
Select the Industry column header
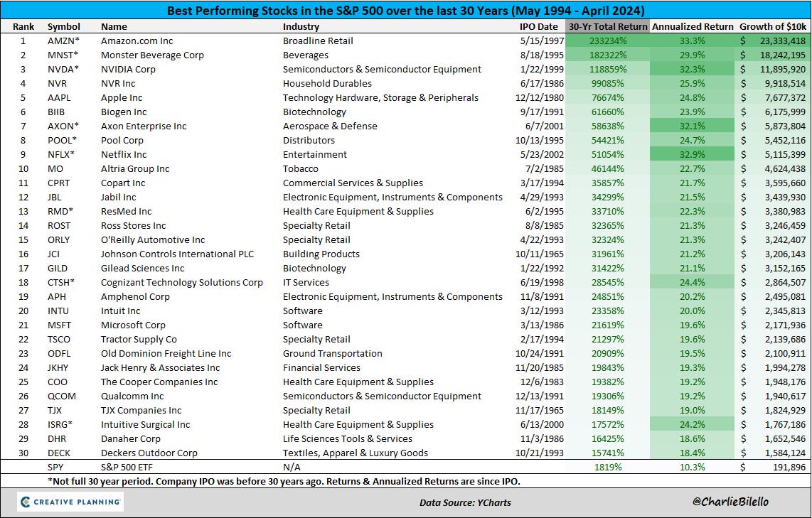[301, 26]
